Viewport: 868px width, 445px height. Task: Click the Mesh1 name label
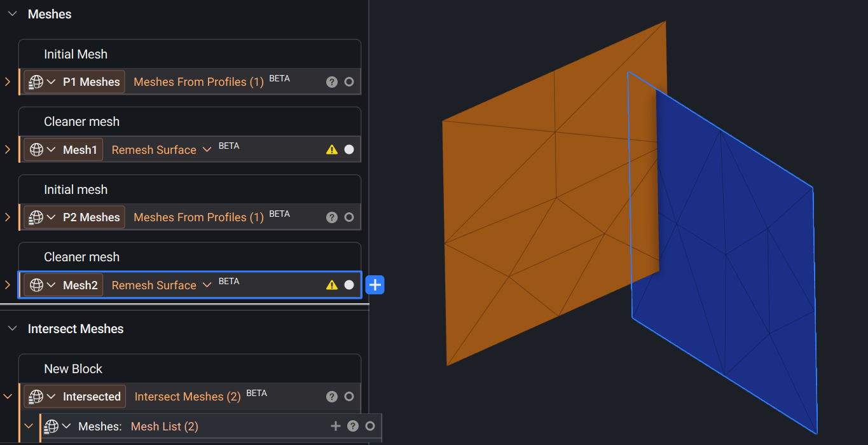tap(80, 150)
